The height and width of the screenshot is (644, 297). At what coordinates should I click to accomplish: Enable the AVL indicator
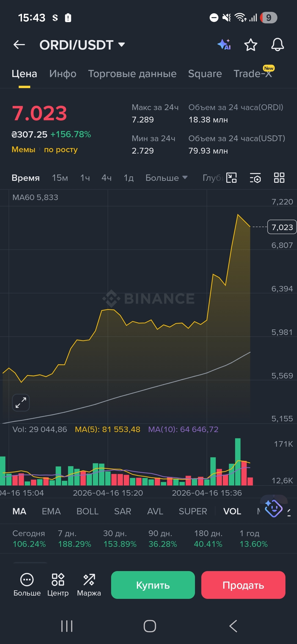tap(155, 511)
